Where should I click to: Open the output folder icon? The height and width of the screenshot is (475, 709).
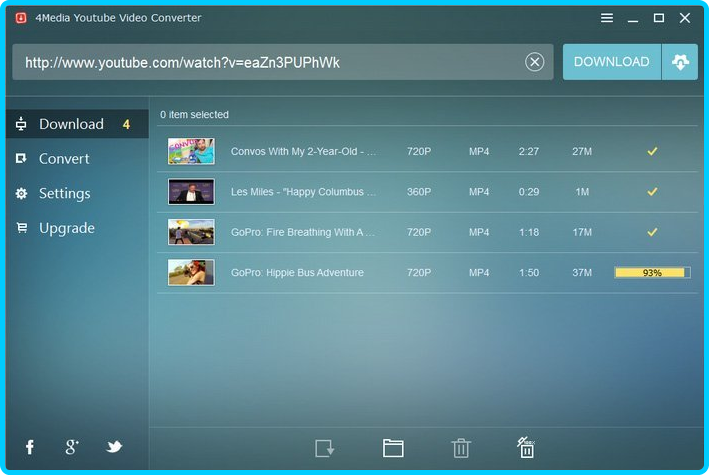coord(393,448)
